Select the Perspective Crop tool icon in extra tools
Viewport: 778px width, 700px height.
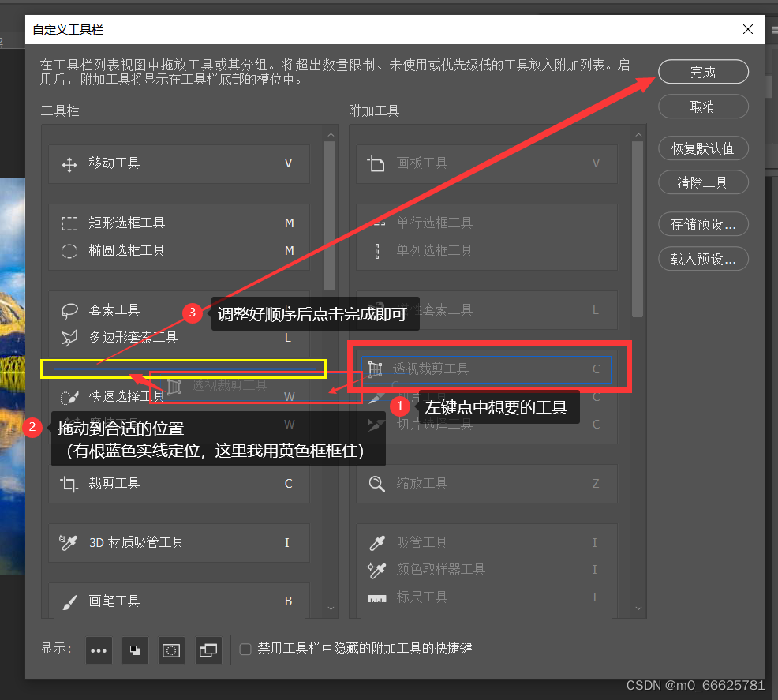(x=375, y=369)
